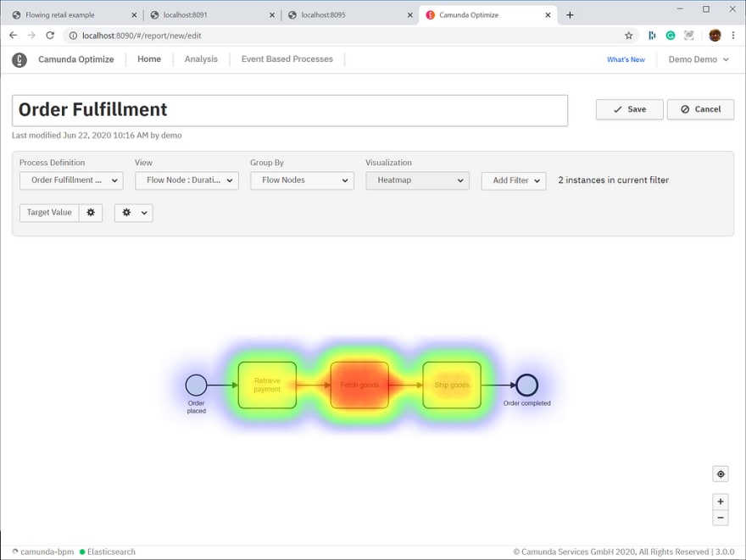The image size is (746, 560).
Task: Click the camunda-bpm status indicator
Action: (x=43, y=552)
